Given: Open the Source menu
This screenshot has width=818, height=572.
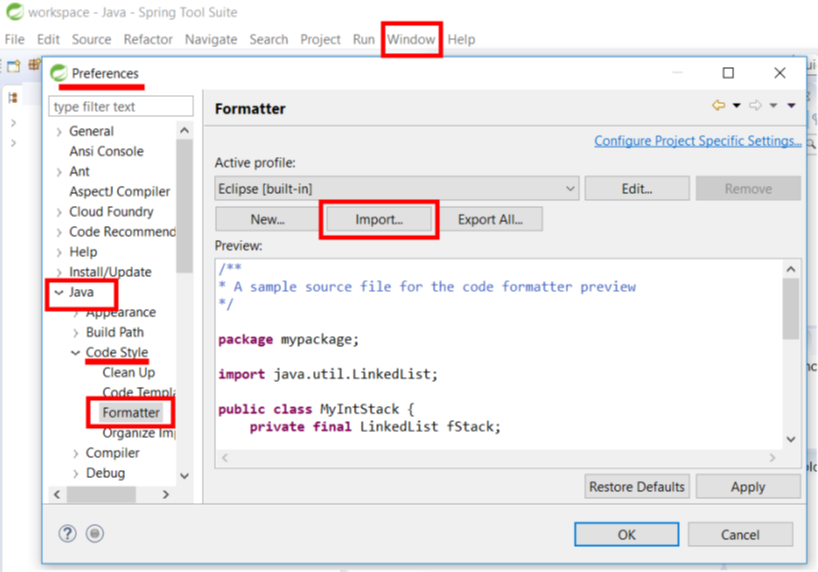Looking at the screenshot, I should pyautogui.click(x=91, y=40).
